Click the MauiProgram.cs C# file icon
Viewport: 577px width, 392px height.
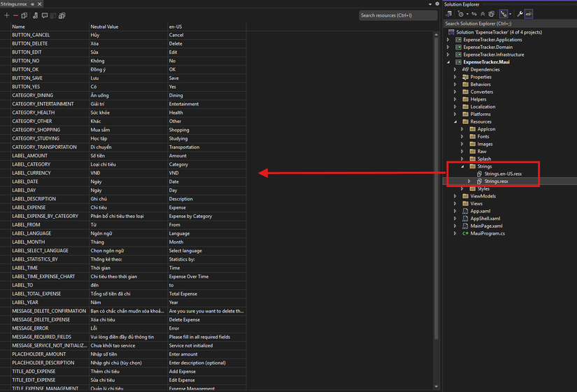(x=466, y=233)
